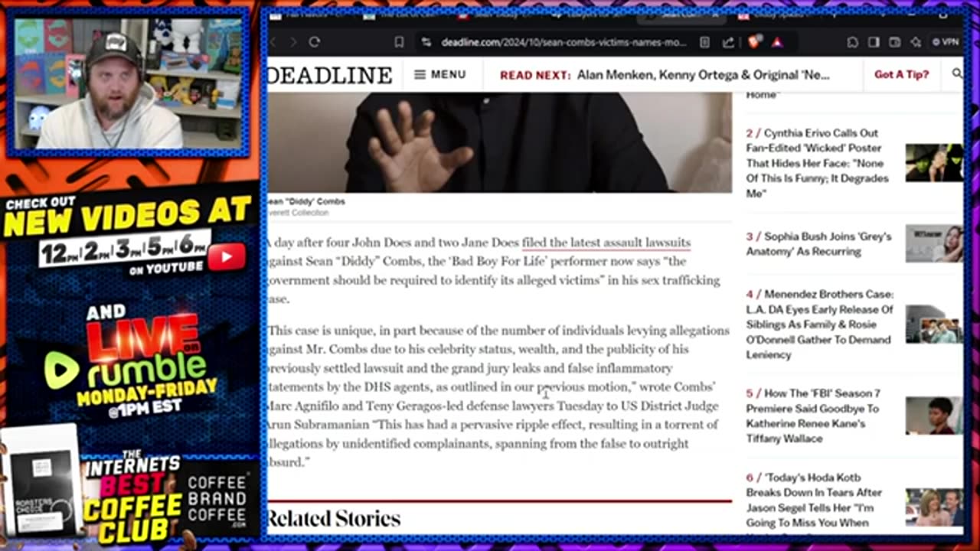Click 'Sean "Diddy" Combs' photo caption
Viewport: 980px width, 551px height.
[x=306, y=201]
